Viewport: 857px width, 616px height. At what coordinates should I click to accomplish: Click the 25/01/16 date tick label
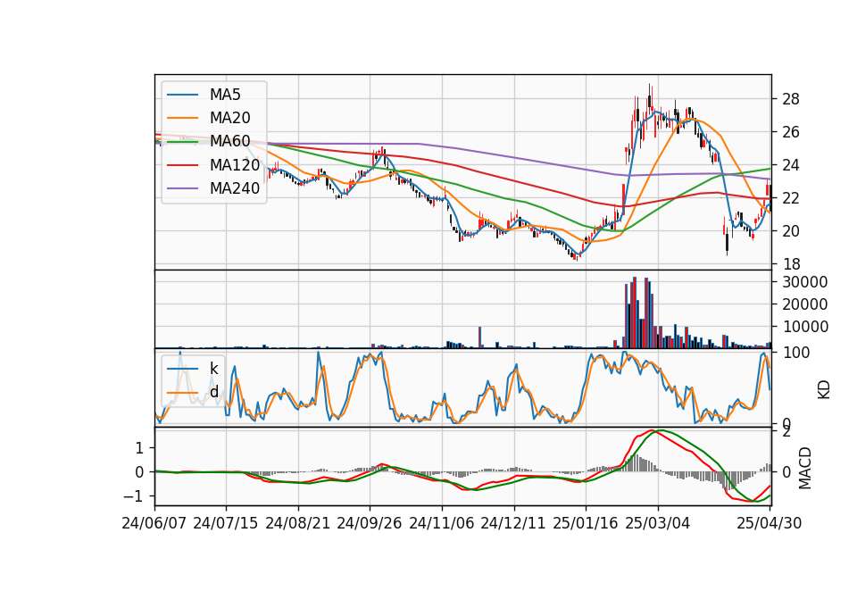[586, 523]
